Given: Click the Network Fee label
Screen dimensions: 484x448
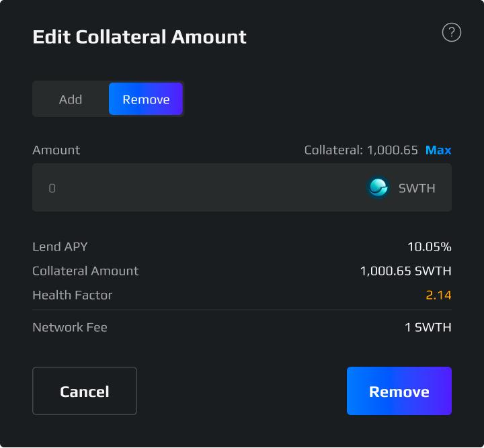Looking at the screenshot, I should pyautogui.click(x=70, y=328).
